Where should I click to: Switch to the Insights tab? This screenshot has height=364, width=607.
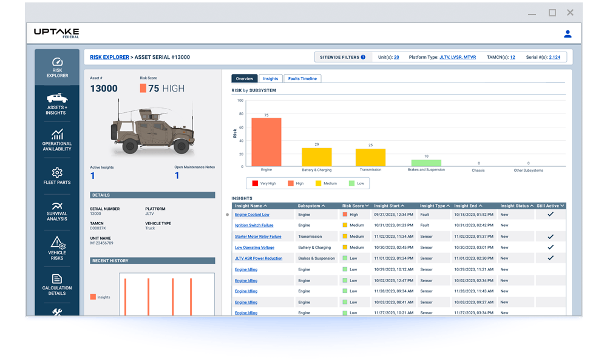click(270, 78)
